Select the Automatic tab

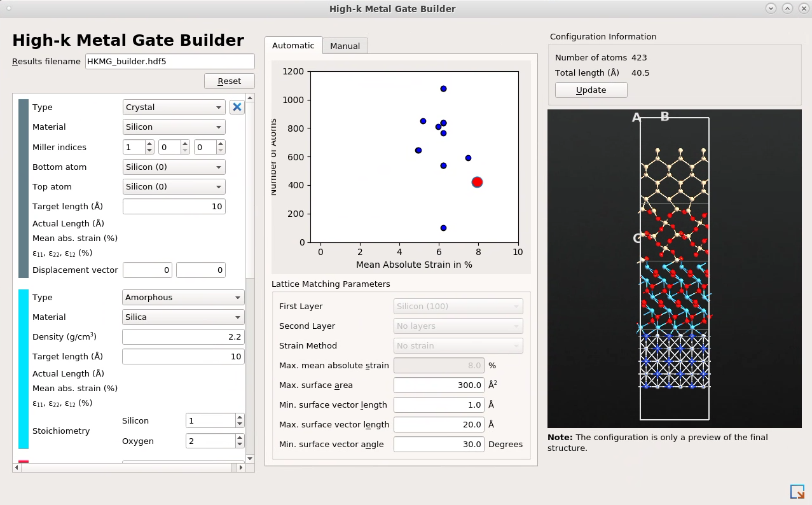tap(293, 45)
